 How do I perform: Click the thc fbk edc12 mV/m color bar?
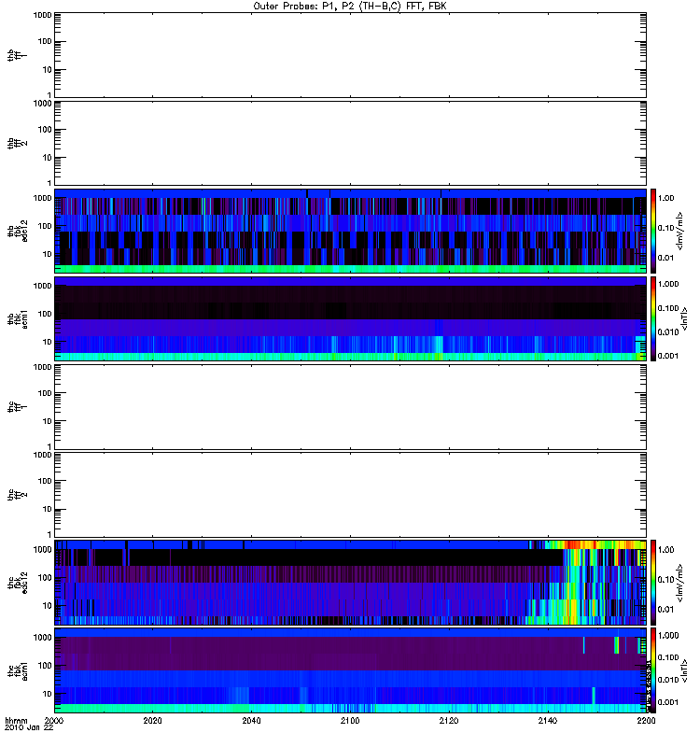[653, 583]
